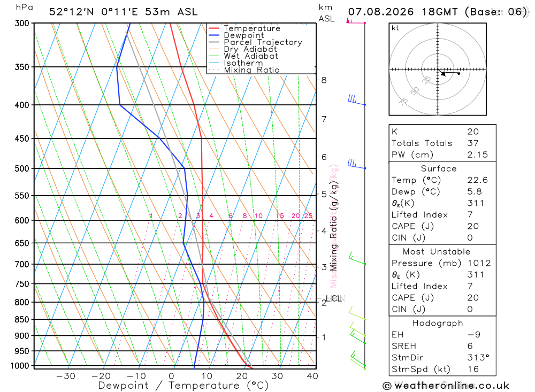Click the blue Dewpoint line sample in the legend
Screen dimensions: 535x392
(x=213, y=35)
